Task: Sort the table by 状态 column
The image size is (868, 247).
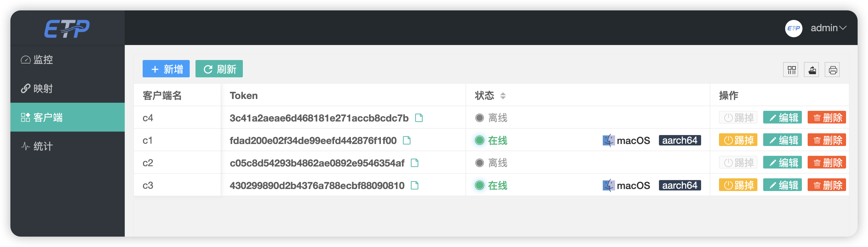Action: pos(503,96)
